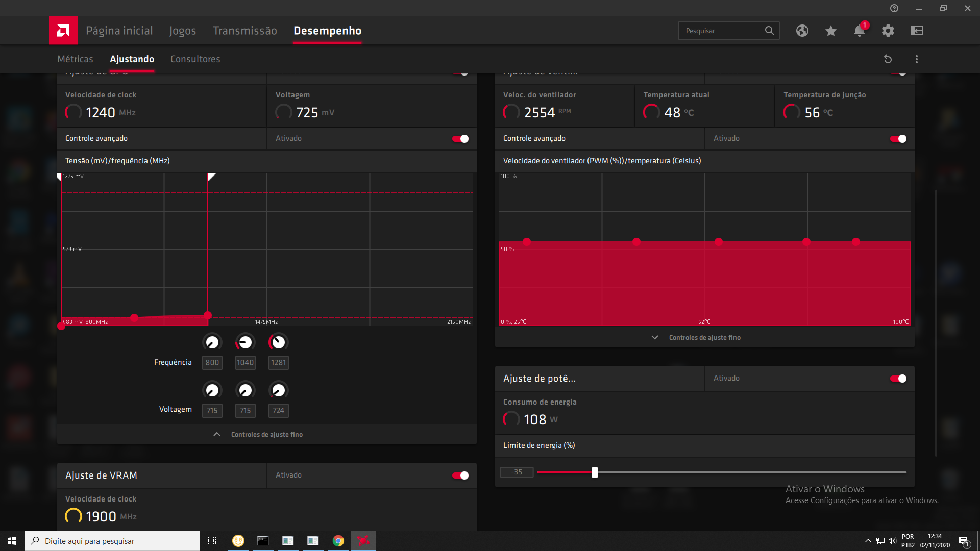Viewport: 980px width, 551px height.
Task: Open Chrome from the taskbar
Action: (338, 541)
